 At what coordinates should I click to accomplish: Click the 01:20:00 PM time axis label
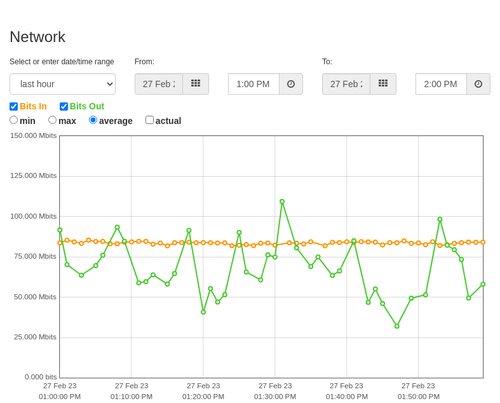click(x=203, y=397)
